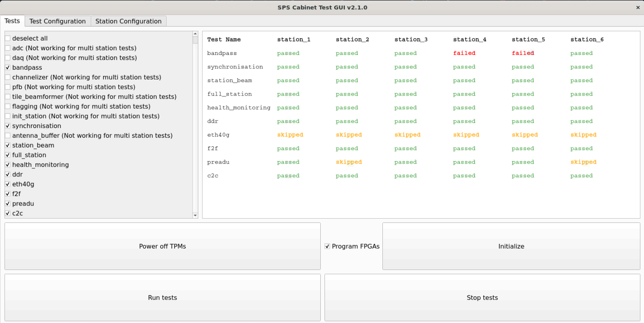Uncheck the preadu test

(7, 203)
